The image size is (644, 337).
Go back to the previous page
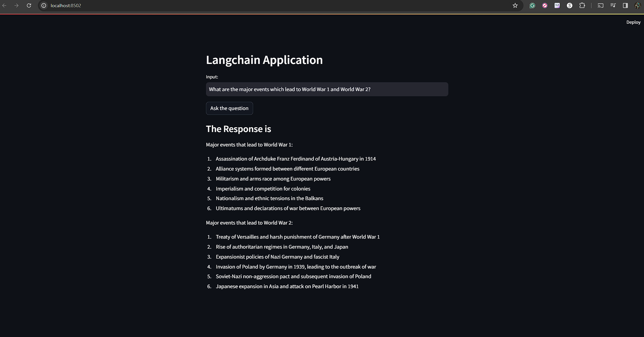(4, 6)
